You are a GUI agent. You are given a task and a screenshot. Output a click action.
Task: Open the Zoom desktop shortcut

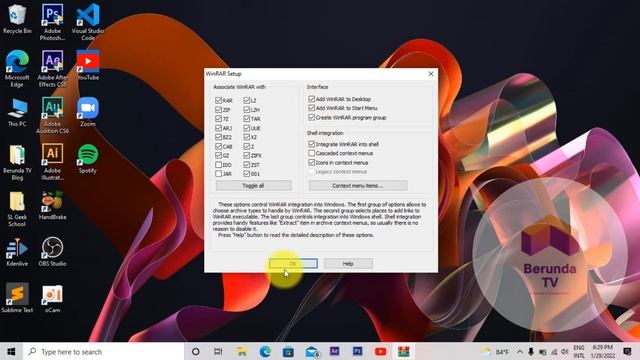click(x=88, y=112)
